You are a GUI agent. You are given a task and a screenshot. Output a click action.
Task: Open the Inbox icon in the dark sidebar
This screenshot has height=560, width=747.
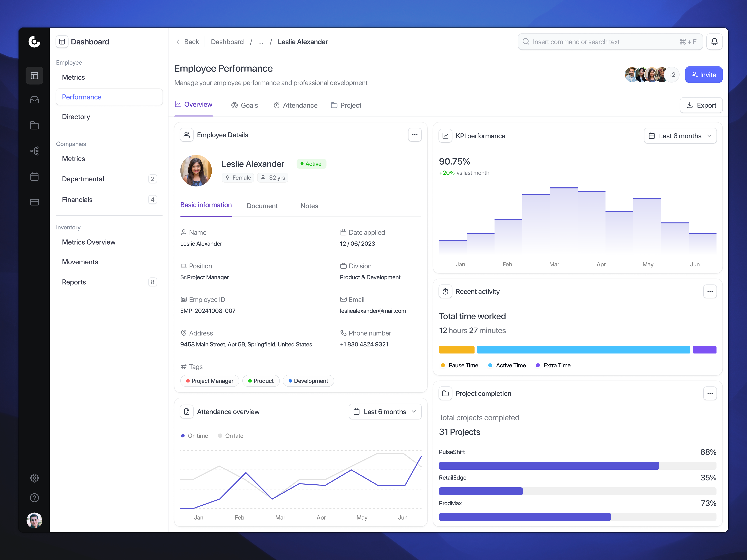(34, 99)
